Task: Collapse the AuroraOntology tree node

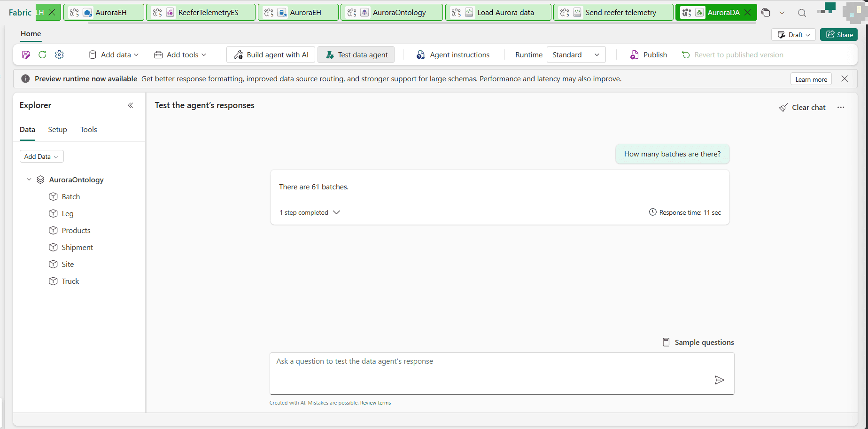Action: click(29, 179)
